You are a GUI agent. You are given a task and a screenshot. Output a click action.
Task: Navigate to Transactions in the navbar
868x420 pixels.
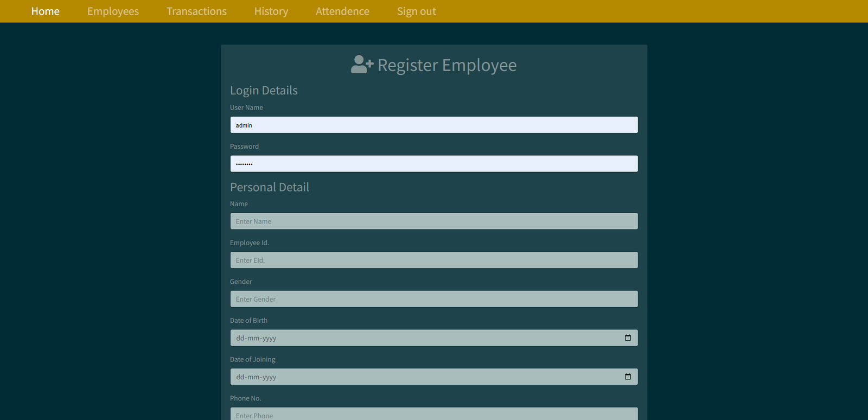[196, 11]
